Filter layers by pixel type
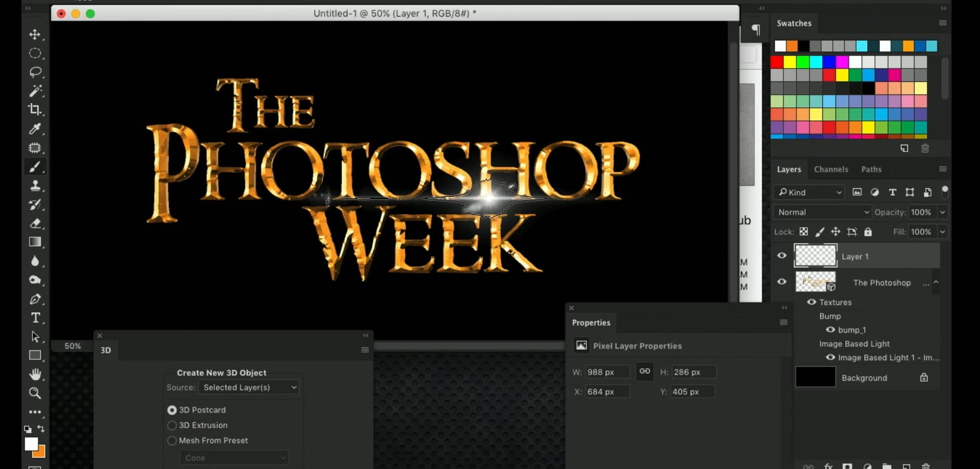This screenshot has height=469, width=980. click(x=857, y=192)
